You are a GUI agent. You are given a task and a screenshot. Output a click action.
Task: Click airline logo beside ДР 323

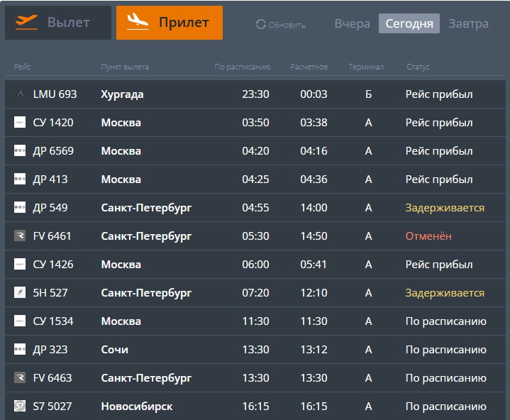pos(20,349)
